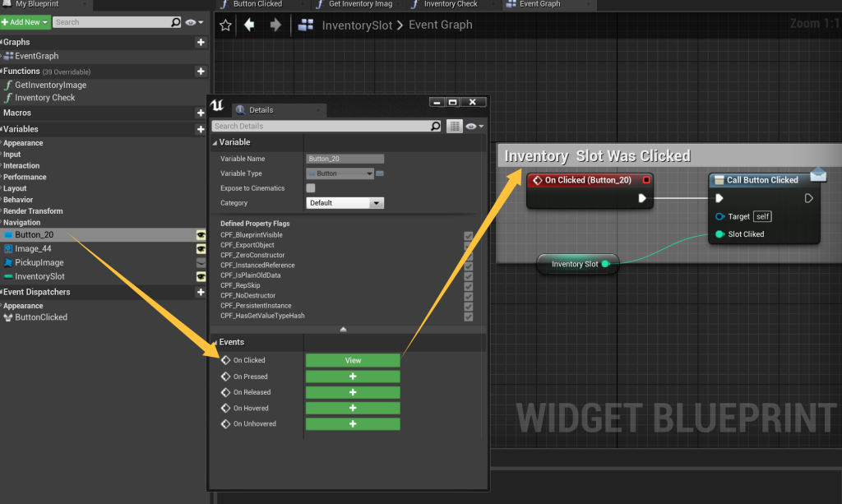Add an On Unhovered event
Screen dimensions: 842x504
click(x=353, y=424)
